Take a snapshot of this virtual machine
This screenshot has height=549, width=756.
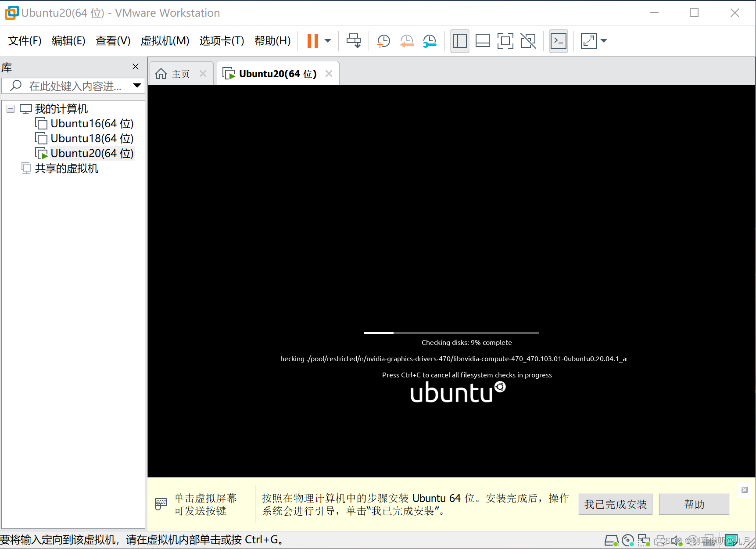383,41
